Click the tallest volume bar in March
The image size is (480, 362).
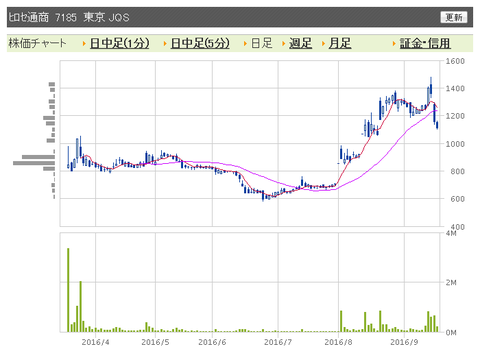(x=68, y=290)
